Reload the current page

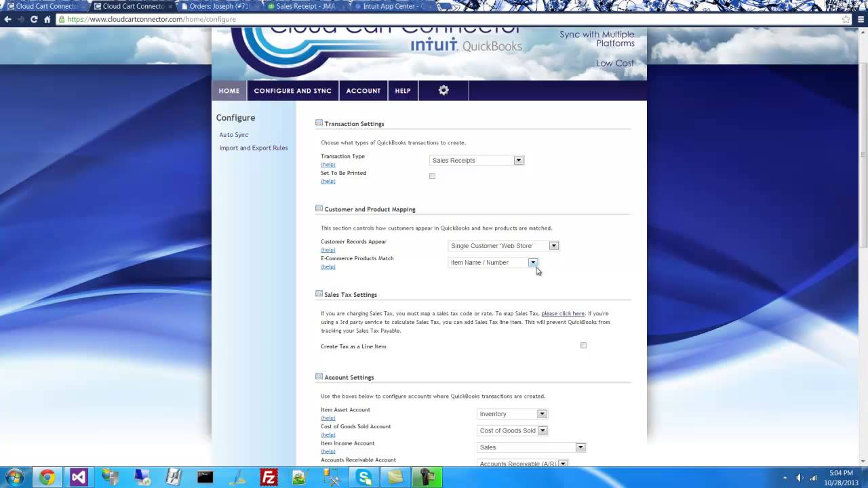tap(34, 19)
